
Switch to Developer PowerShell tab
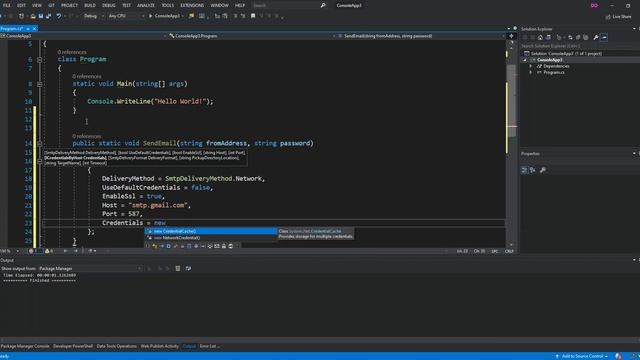(73, 346)
